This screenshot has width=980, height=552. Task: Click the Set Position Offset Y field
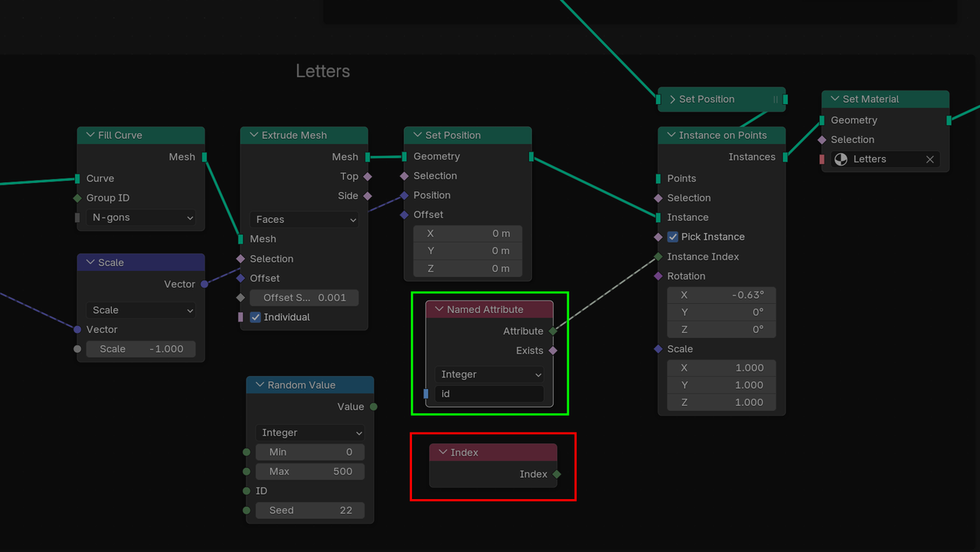tap(468, 251)
